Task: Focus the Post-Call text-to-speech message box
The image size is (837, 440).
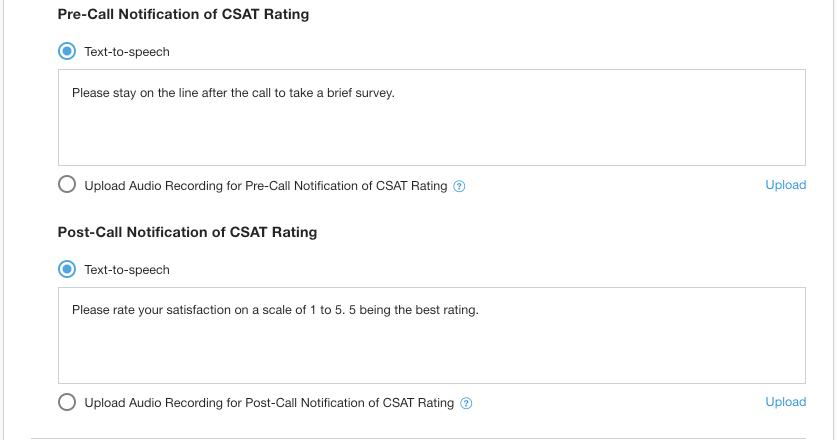Action: (431, 348)
